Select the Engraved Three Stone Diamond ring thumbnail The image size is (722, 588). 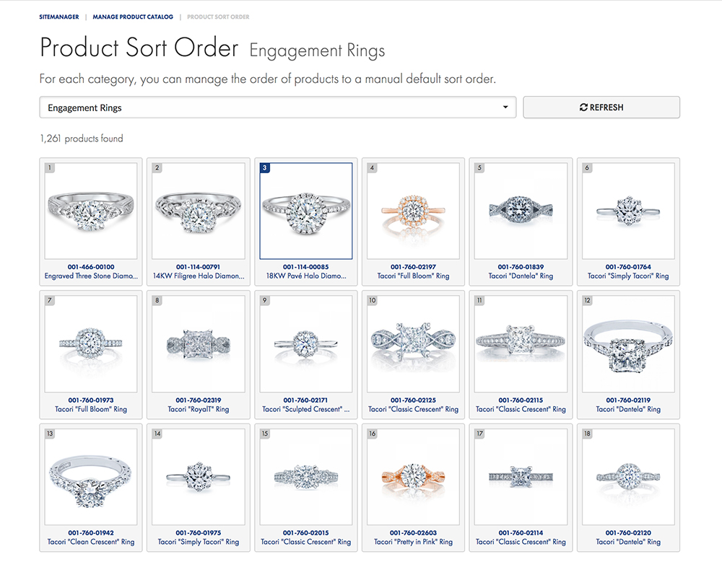(90, 211)
